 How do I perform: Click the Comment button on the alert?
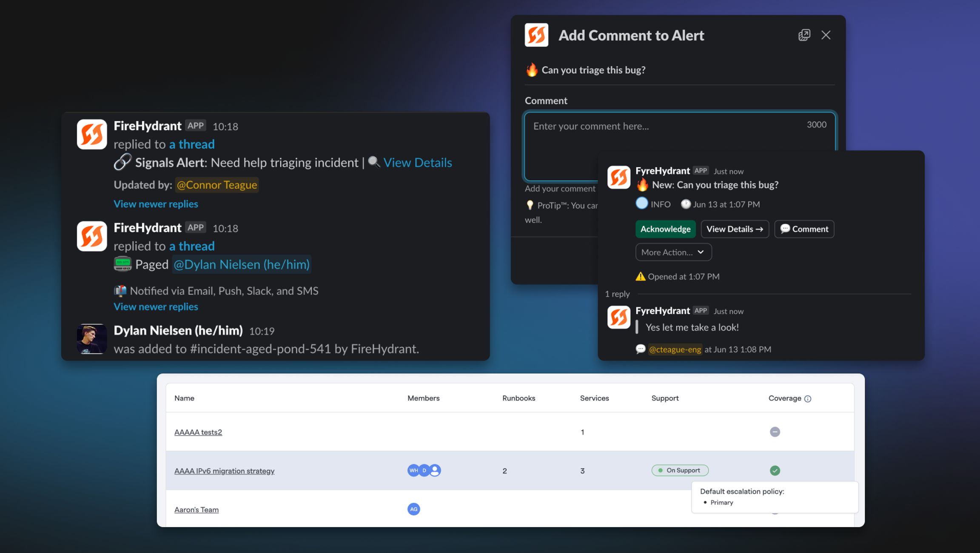804,229
